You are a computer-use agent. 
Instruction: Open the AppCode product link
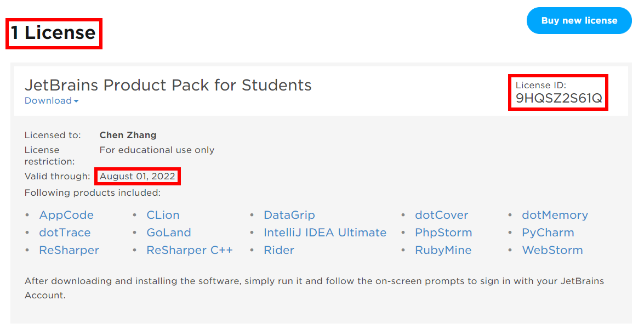point(66,215)
